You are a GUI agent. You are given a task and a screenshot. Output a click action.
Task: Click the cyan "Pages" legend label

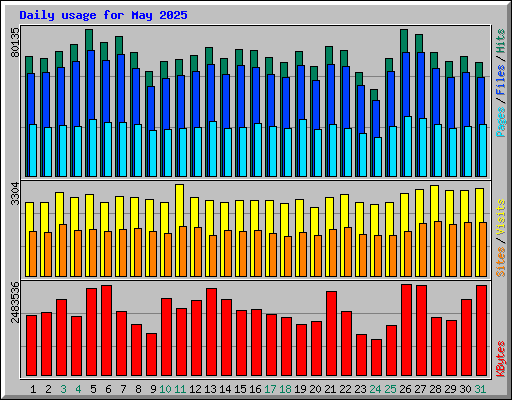coord(501,122)
